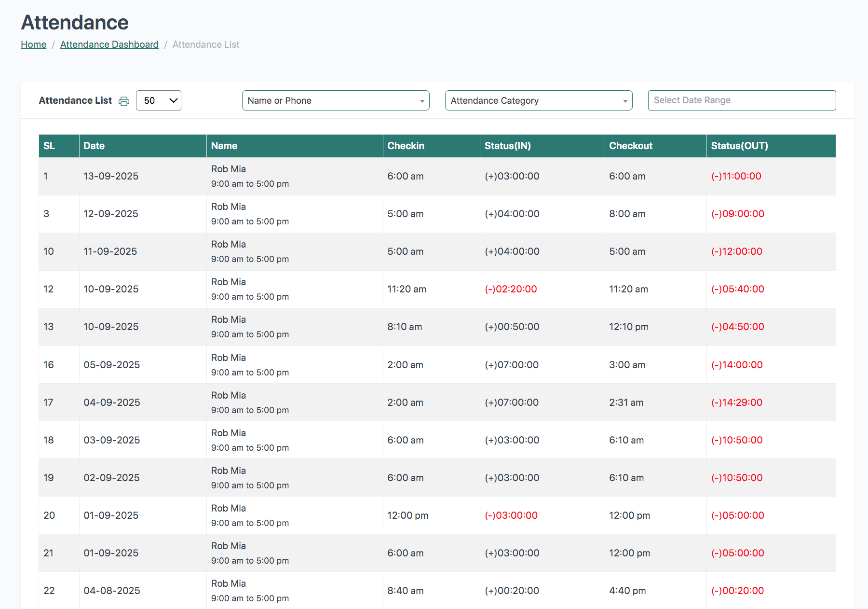This screenshot has height=609, width=868.
Task: Click the Name column header
Action: 224,146
